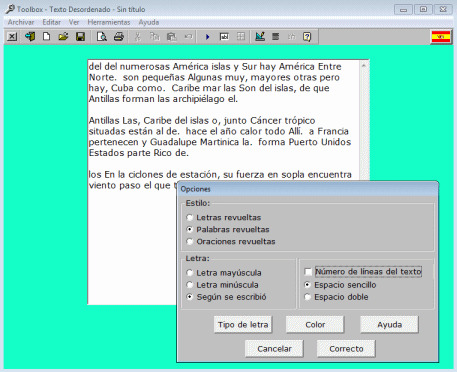Open print preview from the toolbar

101,37
